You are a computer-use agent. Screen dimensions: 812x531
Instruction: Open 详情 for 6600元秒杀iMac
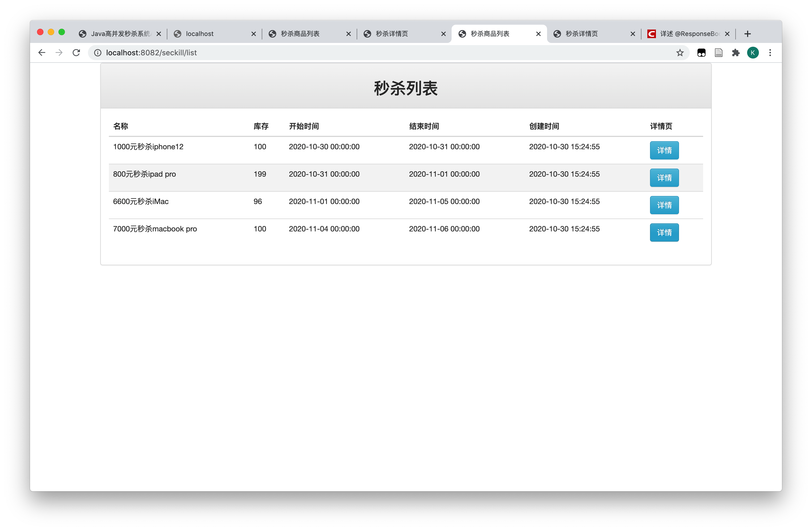pyautogui.click(x=664, y=205)
